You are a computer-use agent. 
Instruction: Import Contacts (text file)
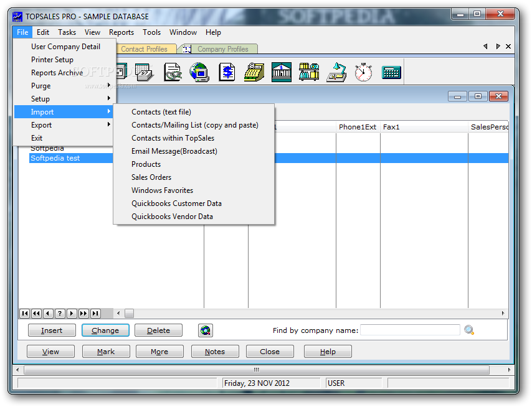(x=194, y=112)
